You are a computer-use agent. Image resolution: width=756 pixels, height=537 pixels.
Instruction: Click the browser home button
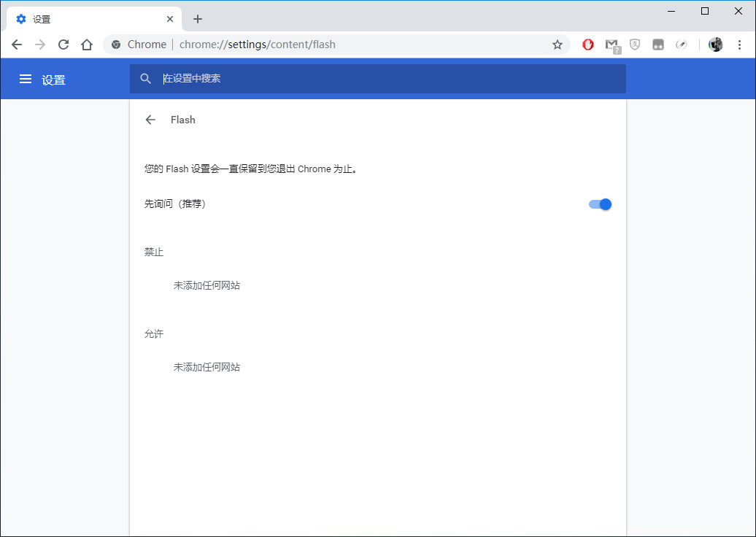[87, 45]
